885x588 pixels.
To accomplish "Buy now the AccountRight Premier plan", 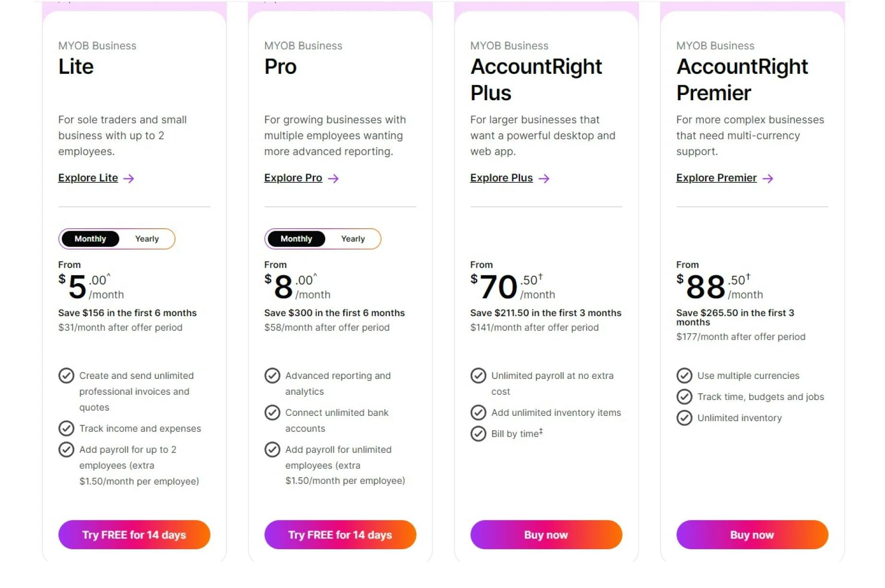I will click(x=752, y=534).
